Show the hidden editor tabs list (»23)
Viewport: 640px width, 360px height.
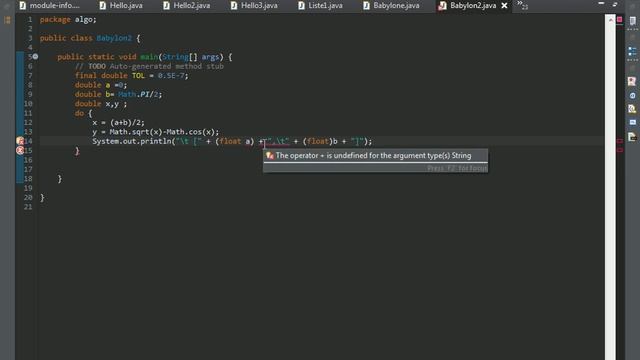522,5
